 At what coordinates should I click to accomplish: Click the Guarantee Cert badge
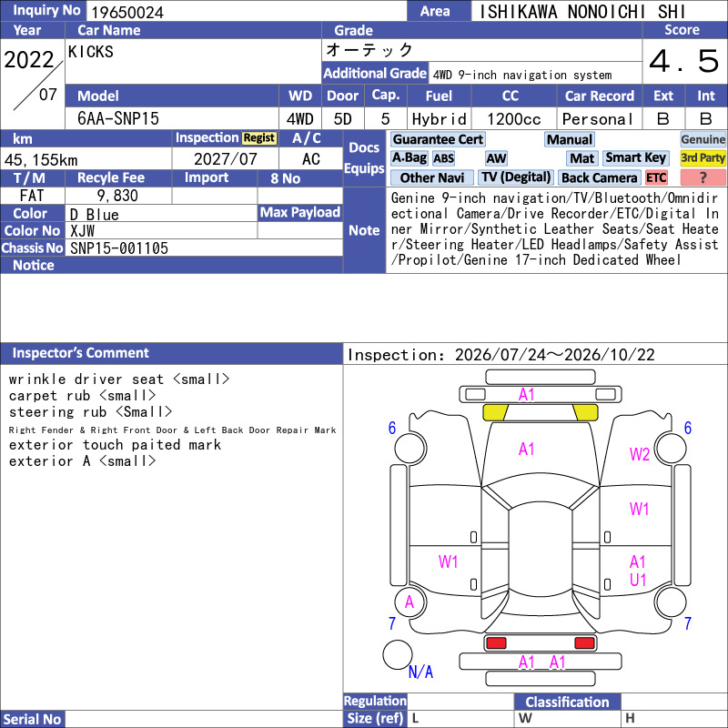[438, 139]
